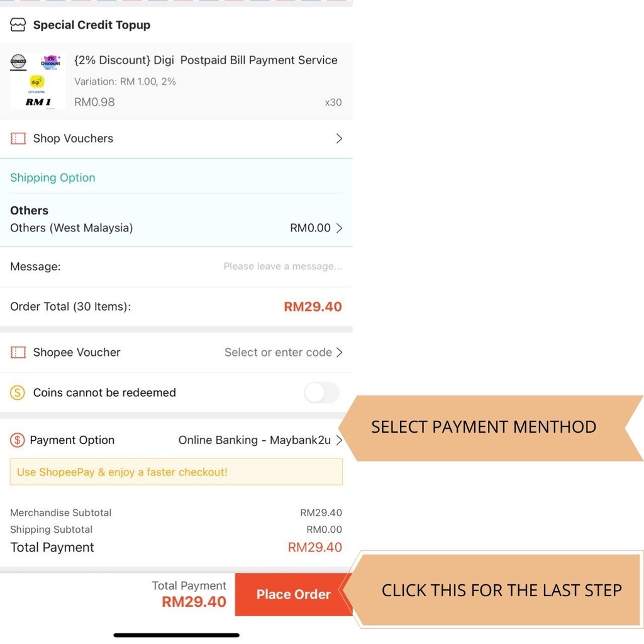
Task: Expand Shop Vouchers with the chevron arrow
Action: point(339,138)
